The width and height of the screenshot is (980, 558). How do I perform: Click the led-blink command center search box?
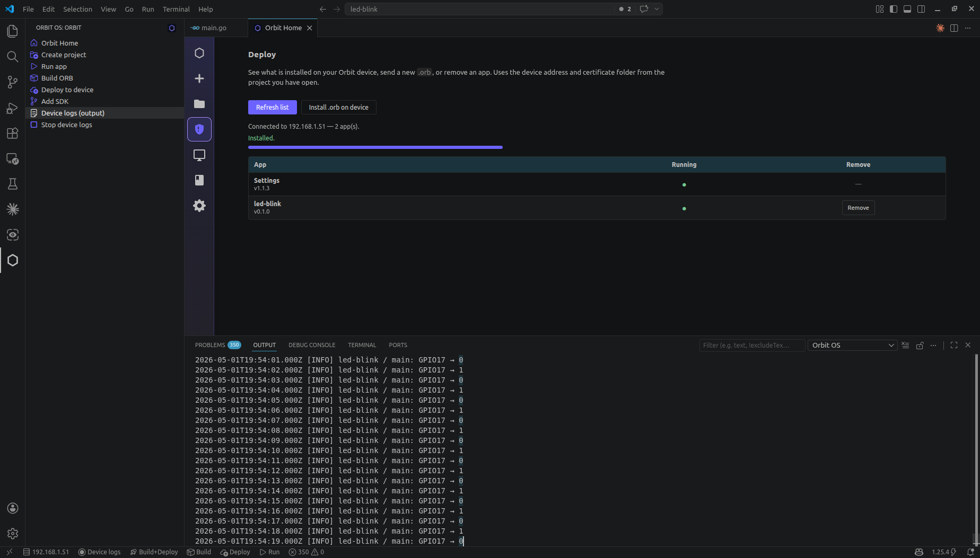click(x=479, y=9)
